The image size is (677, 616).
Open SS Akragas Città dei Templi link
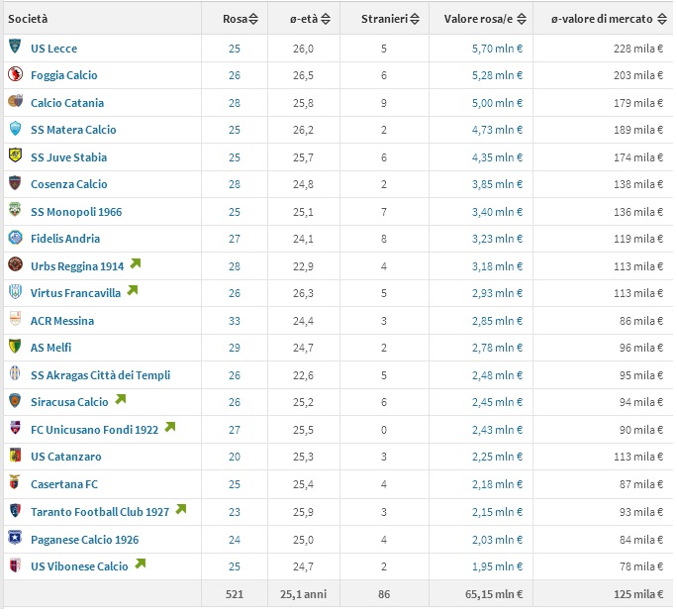[101, 375]
